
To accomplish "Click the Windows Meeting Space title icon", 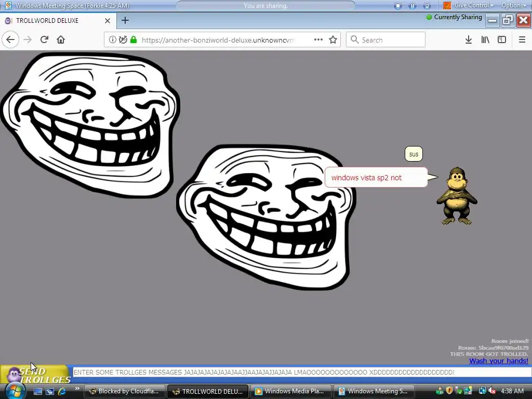I will tap(8, 5).
